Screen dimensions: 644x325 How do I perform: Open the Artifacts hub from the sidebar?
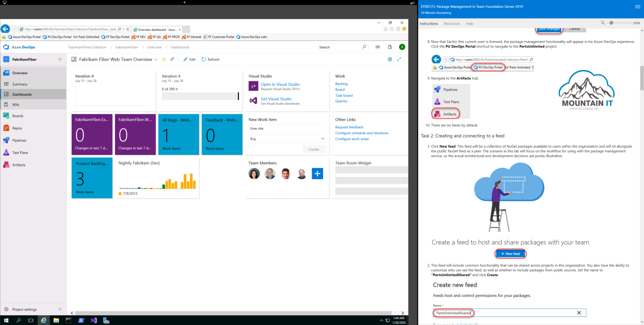tap(19, 165)
